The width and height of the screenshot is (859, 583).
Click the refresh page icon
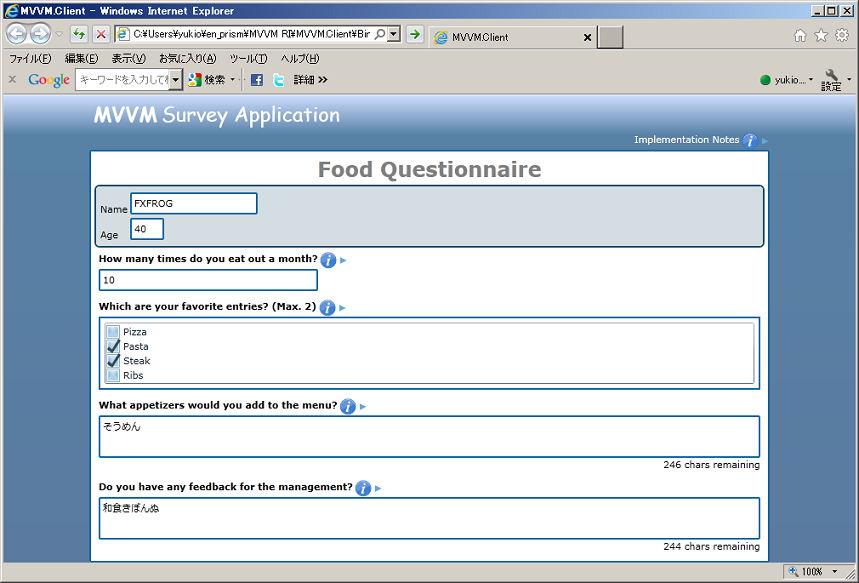coord(79,35)
